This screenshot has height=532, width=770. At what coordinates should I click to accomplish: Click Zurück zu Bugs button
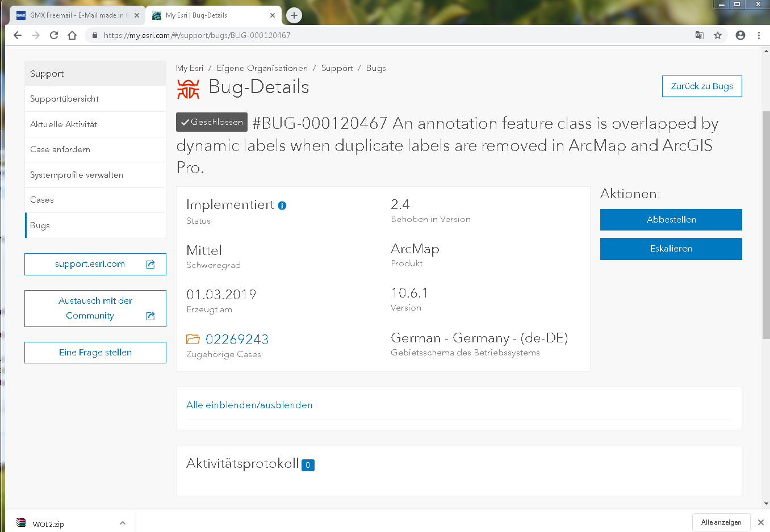coord(702,86)
